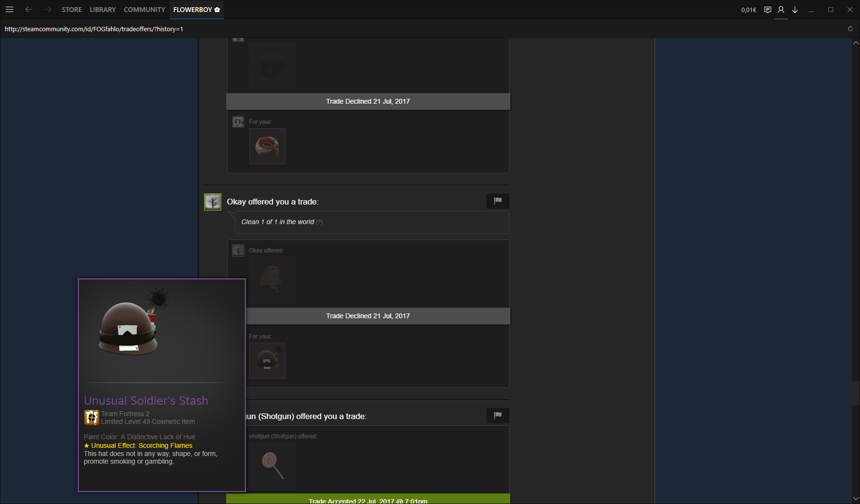Click the forward navigation arrow
The image size is (860, 504).
pyautogui.click(x=48, y=10)
